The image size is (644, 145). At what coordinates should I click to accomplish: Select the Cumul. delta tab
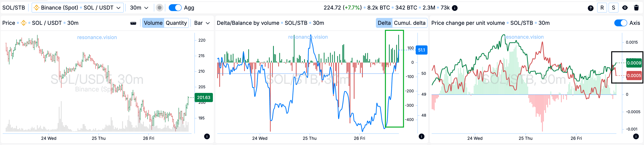click(x=410, y=23)
